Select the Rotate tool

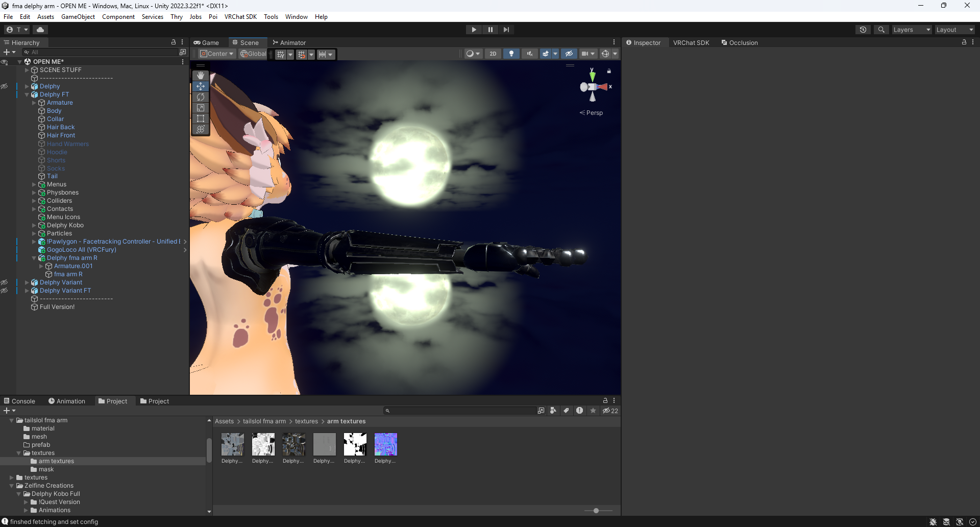(x=201, y=97)
